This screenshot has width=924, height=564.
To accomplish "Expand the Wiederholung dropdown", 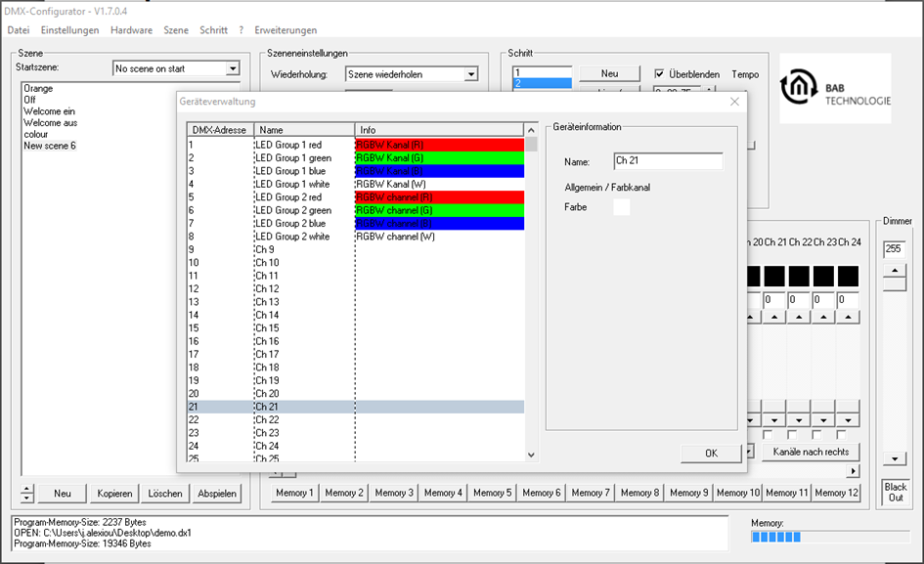I will 471,74.
